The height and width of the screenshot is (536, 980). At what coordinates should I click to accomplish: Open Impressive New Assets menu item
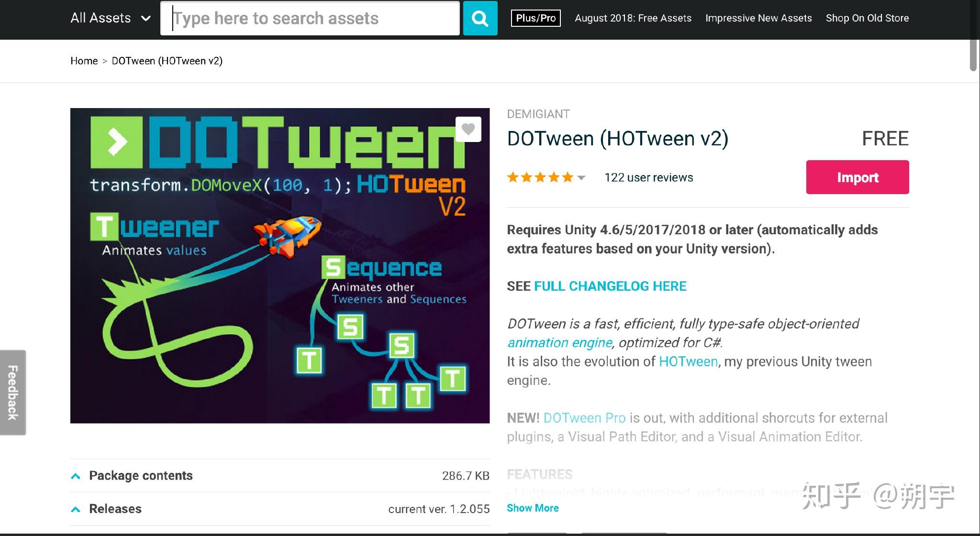(758, 18)
